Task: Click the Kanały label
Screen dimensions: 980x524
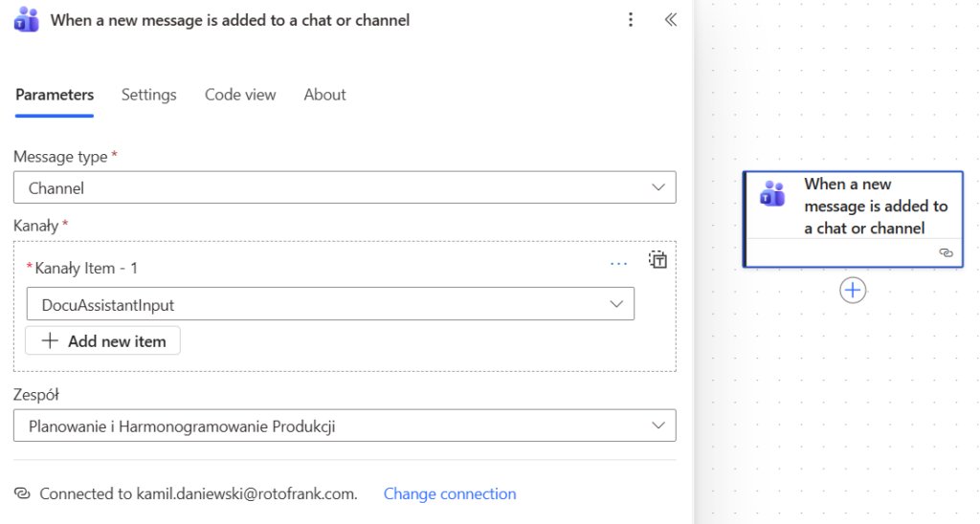Action: point(35,226)
